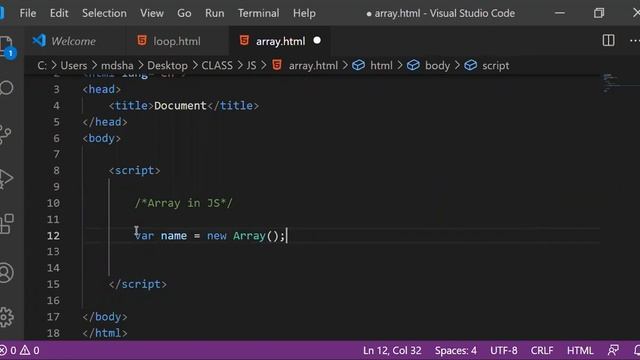Click the HTML5 icon on loop.html tab
This screenshot has height=360, width=640.
(142, 40)
